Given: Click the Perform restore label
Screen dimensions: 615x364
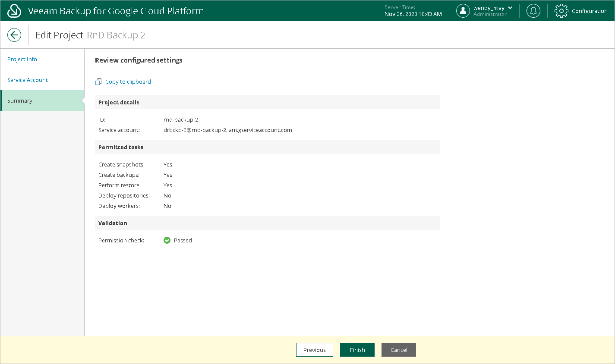Looking at the screenshot, I should click(120, 185).
